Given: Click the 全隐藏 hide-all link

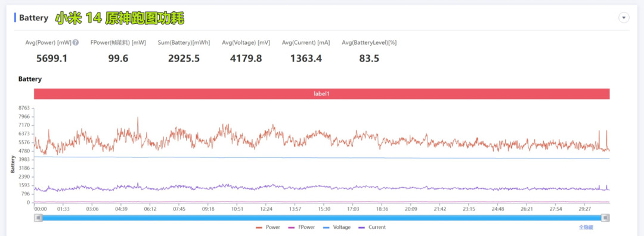Looking at the screenshot, I should coord(586,227).
